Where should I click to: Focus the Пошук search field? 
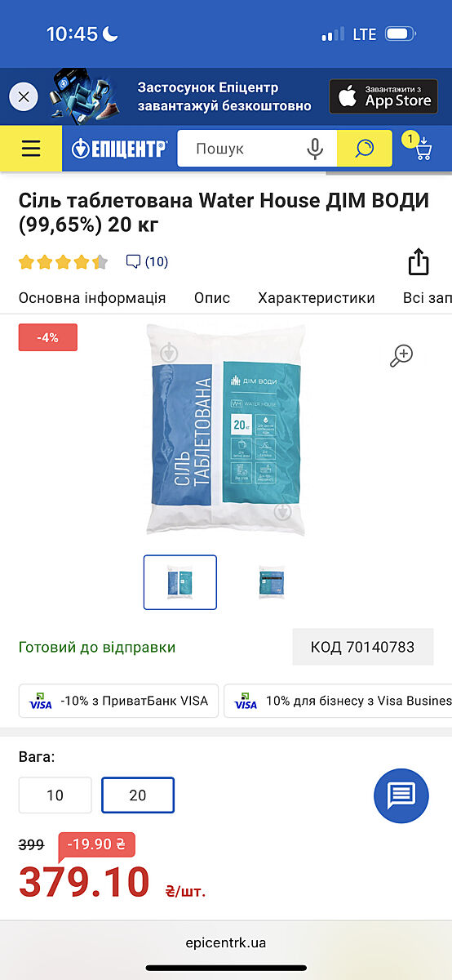pyautogui.click(x=245, y=149)
